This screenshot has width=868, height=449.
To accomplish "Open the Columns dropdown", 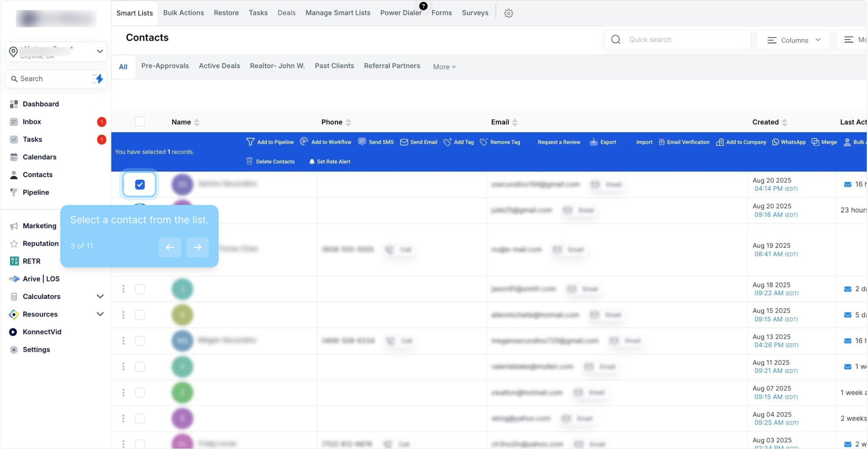I will coord(794,40).
